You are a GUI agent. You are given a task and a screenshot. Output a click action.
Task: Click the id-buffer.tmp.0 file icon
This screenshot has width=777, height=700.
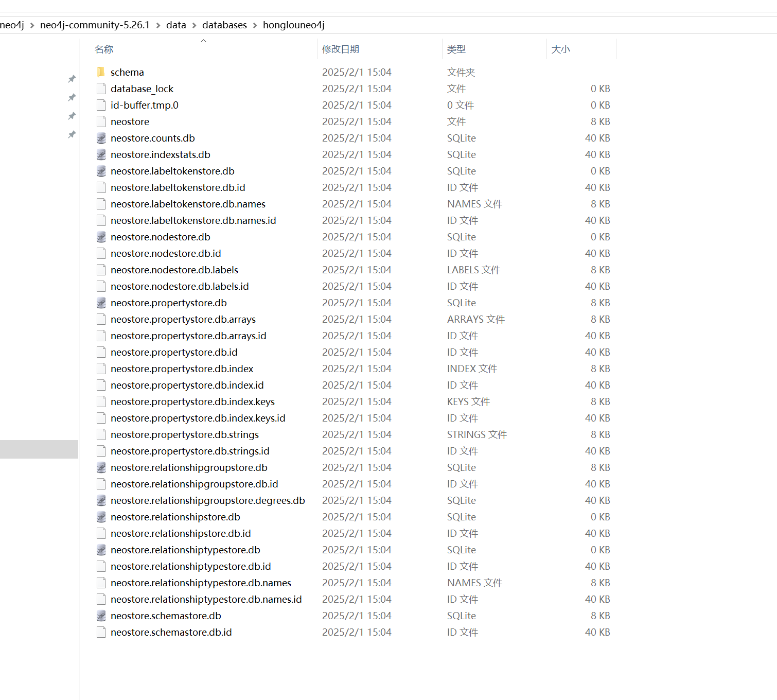click(x=101, y=105)
